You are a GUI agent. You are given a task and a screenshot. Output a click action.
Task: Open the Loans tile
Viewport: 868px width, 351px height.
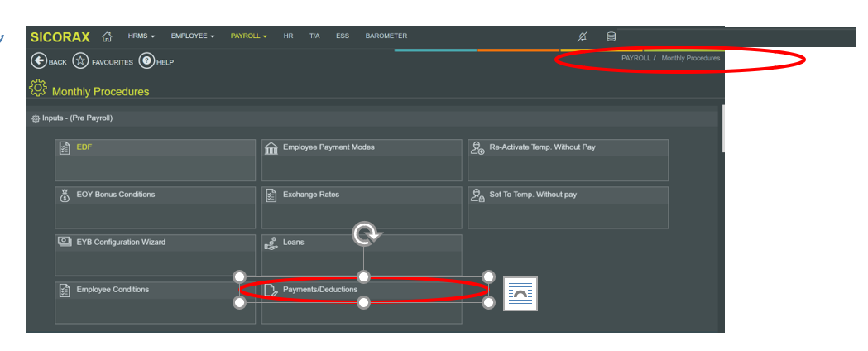(362, 254)
